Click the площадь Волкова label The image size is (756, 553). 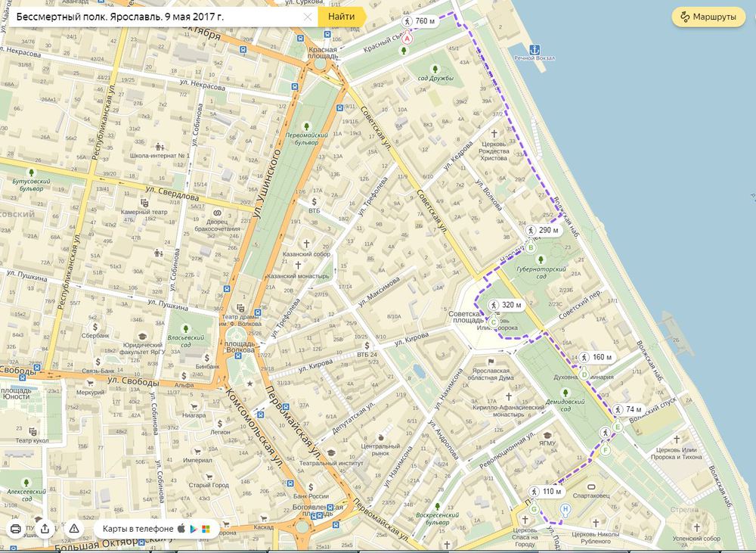(240, 346)
